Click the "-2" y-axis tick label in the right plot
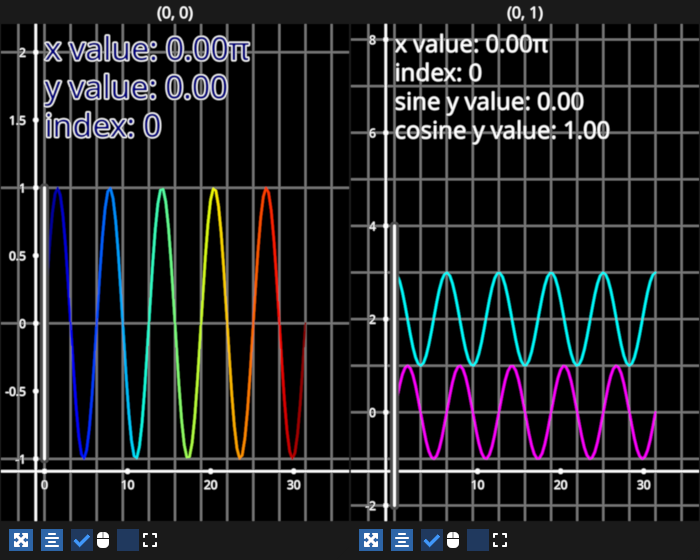The height and width of the screenshot is (560, 700). 371,506
